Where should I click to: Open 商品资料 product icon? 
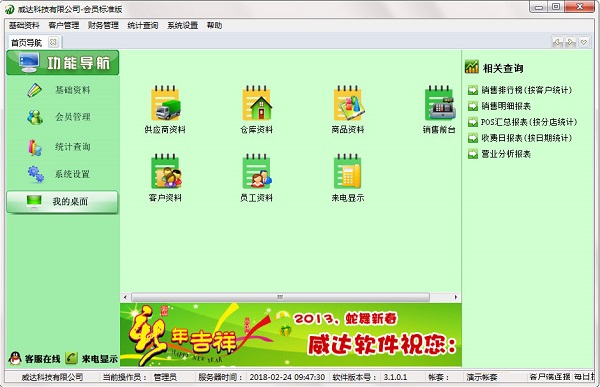[x=348, y=103]
